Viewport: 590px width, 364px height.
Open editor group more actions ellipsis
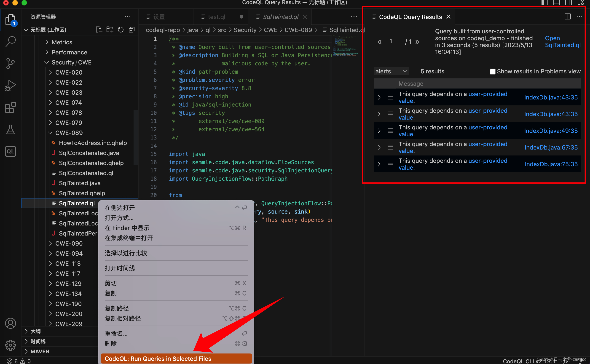pos(354,17)
